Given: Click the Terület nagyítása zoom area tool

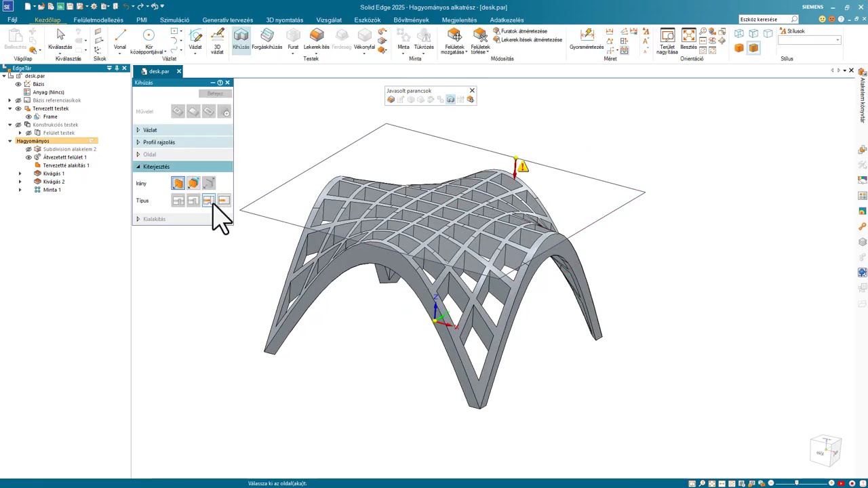Looking at the screenshot, I should click(x=667, y=41).
